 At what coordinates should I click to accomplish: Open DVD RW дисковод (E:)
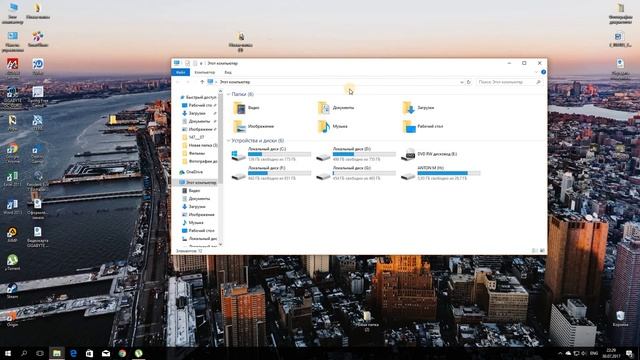[x=429, y=154]
